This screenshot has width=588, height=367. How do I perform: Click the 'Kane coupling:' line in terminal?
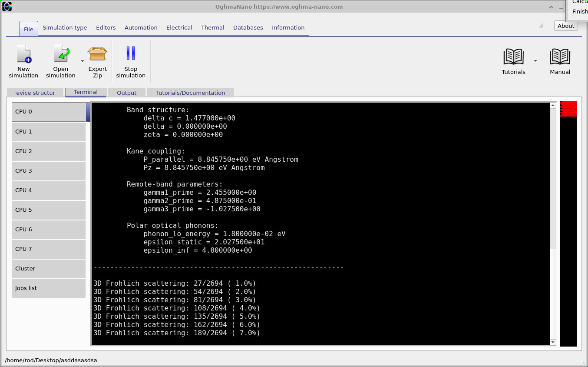[x=156, y=151]
